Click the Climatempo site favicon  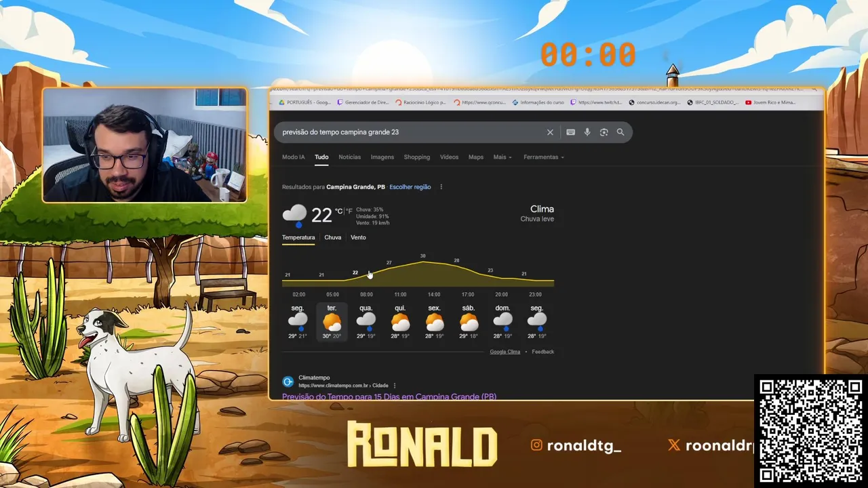pyautogui.click(x=288, y=382)
